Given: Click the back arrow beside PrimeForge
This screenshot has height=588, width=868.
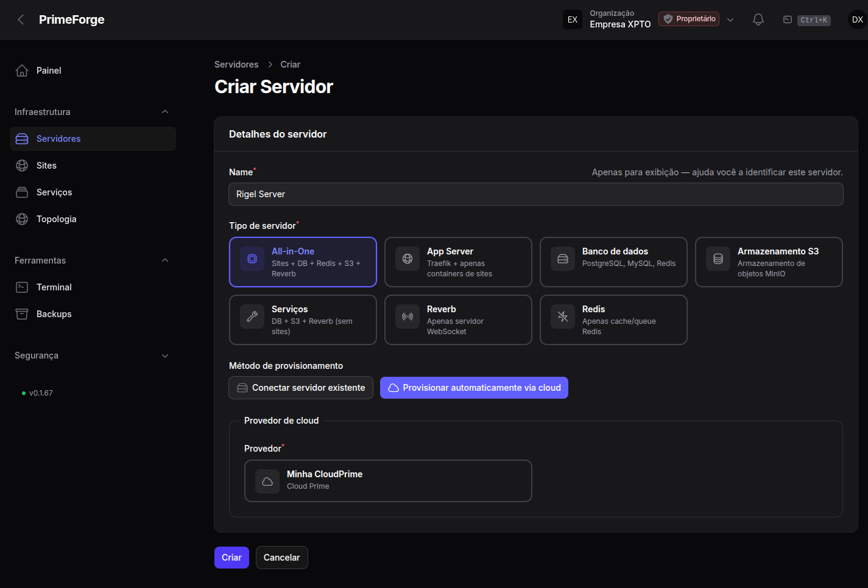Looking at the screenshot, I should click(x=21, y=19).
